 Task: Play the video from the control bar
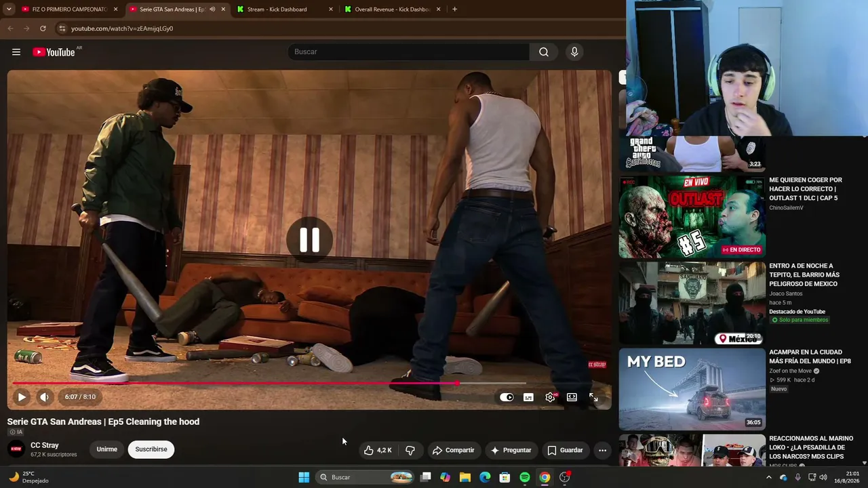pos(22,397)
